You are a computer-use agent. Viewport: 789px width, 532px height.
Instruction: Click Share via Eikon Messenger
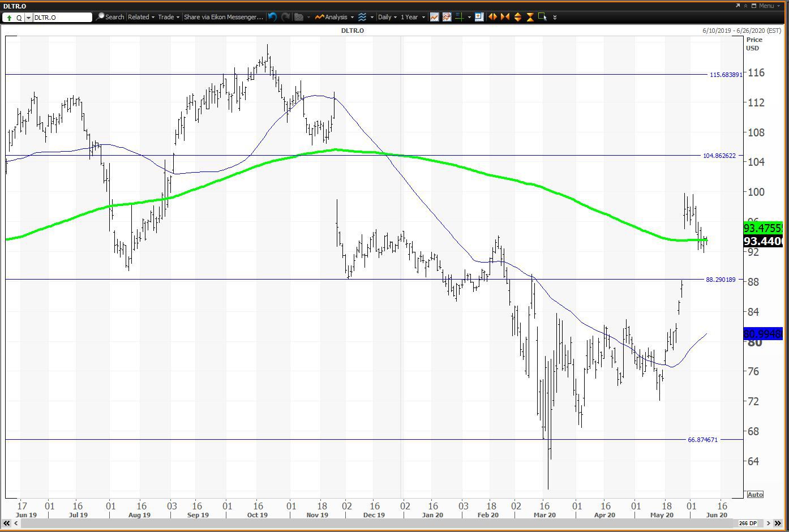click(x=223, y=17)
